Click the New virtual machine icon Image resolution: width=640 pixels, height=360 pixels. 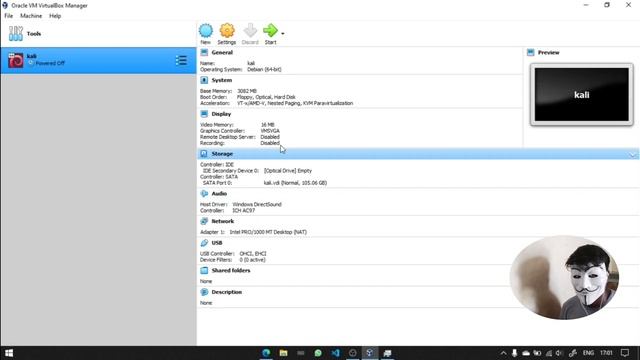point(206,31)
